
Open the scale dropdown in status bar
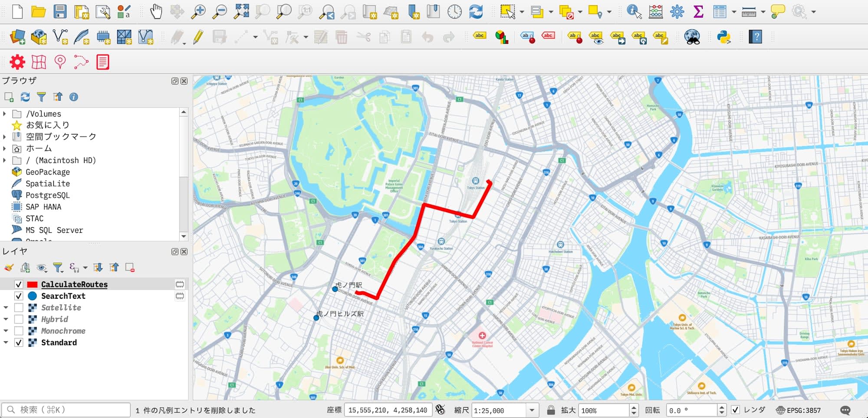click(532, 410)
